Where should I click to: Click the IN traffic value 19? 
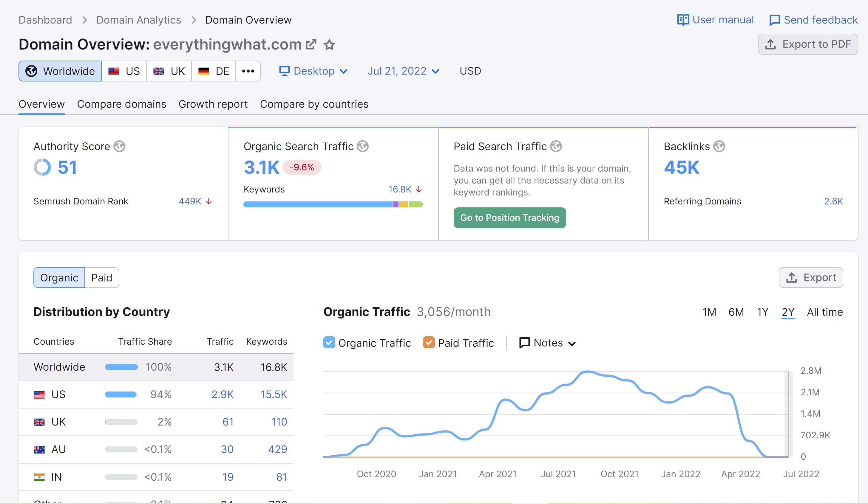pos(228,477)
